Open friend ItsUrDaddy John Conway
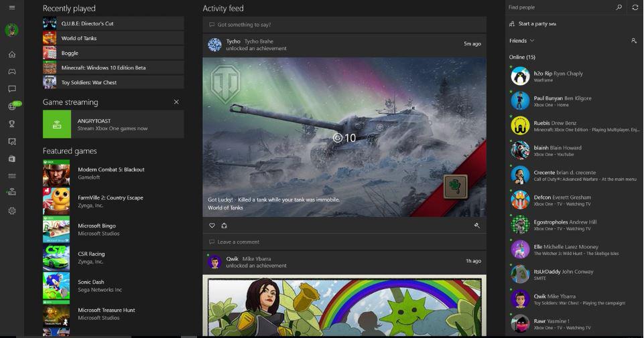This screenshot has width=644, height=338. click(x=574, y=274)
